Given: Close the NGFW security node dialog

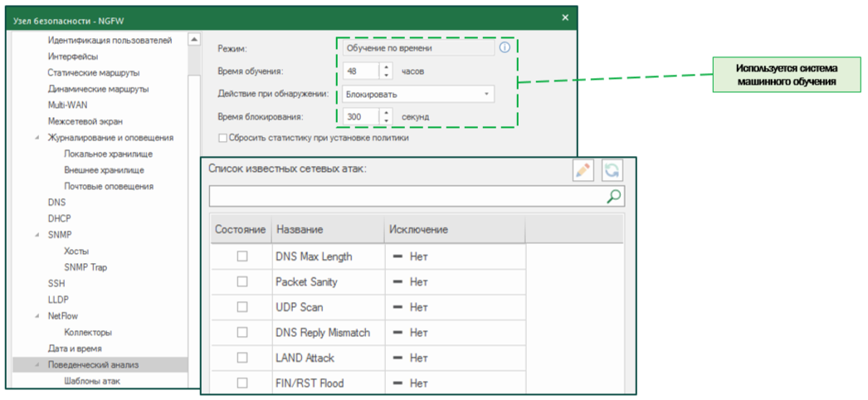Looking at the screenshot, I should point(565,17).
